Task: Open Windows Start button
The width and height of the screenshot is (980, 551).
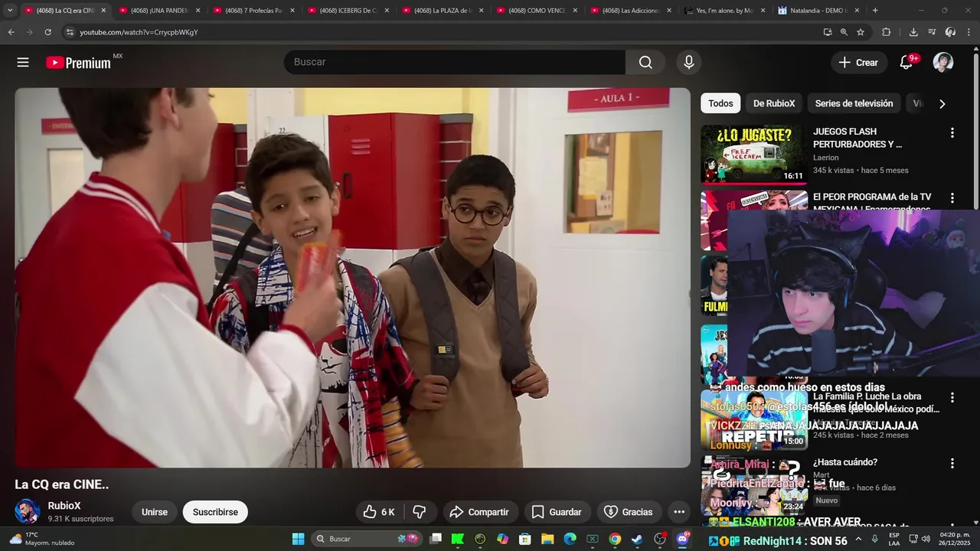Action: tap(298, 539)
